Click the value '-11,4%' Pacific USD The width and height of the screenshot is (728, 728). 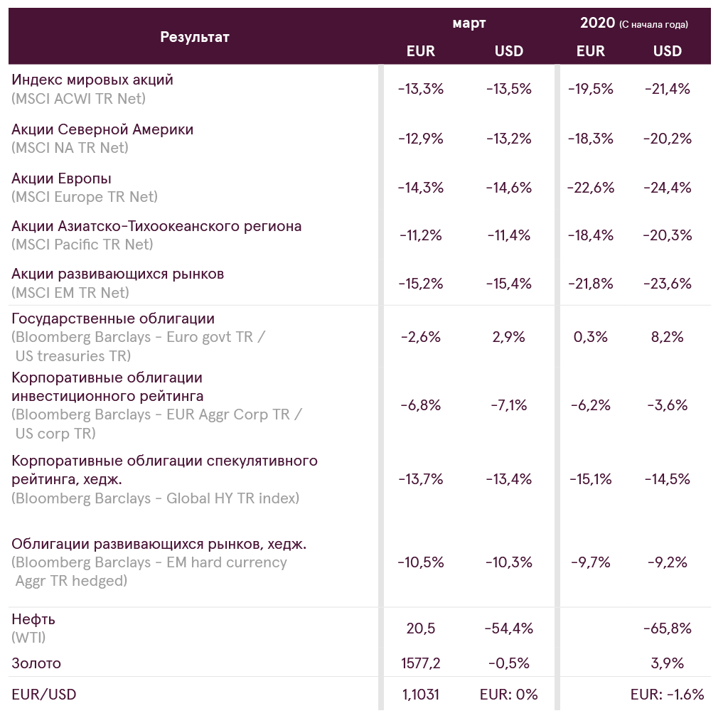click(x=509, y=235)
